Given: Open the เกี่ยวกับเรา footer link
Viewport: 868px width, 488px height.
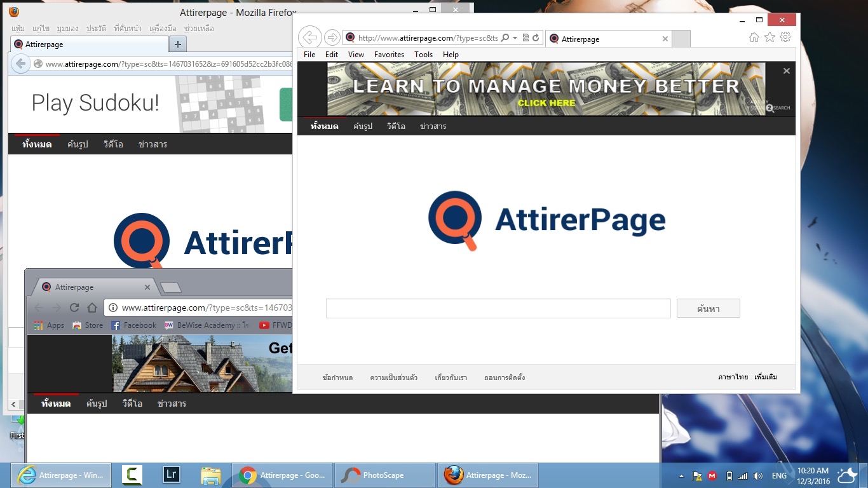Looking at the screenshot, I should [x=451, y=377].
